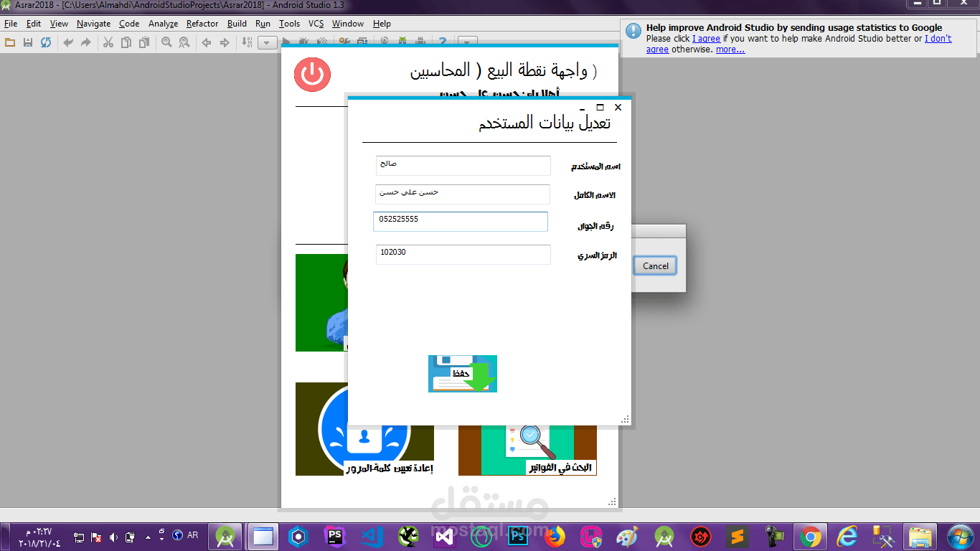This screenshot has width=980, height=551.
Task: Click the 'more...' link in notification
Action: tap(730, 50)
